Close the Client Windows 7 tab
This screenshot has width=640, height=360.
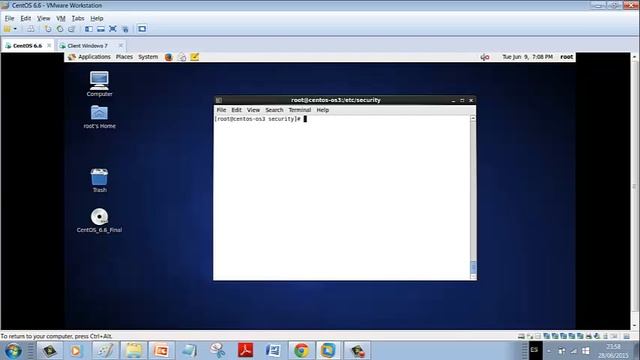120,45
